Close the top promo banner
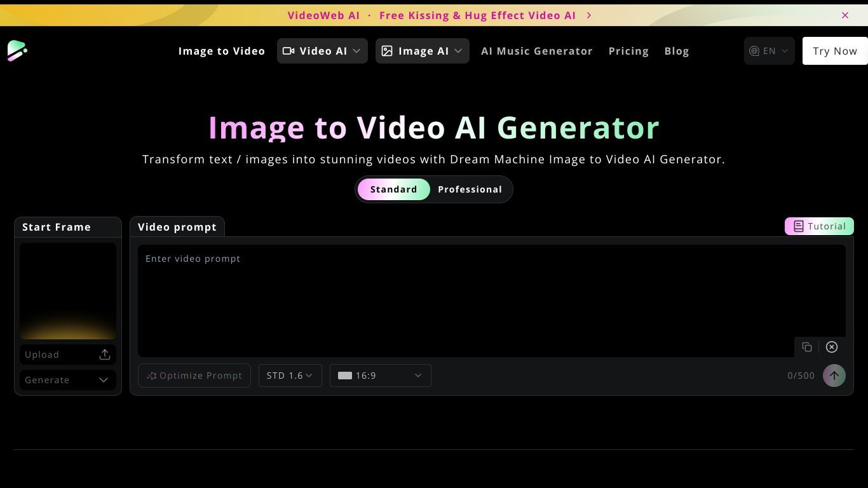868x488 pixels. [x=845, y=15]
